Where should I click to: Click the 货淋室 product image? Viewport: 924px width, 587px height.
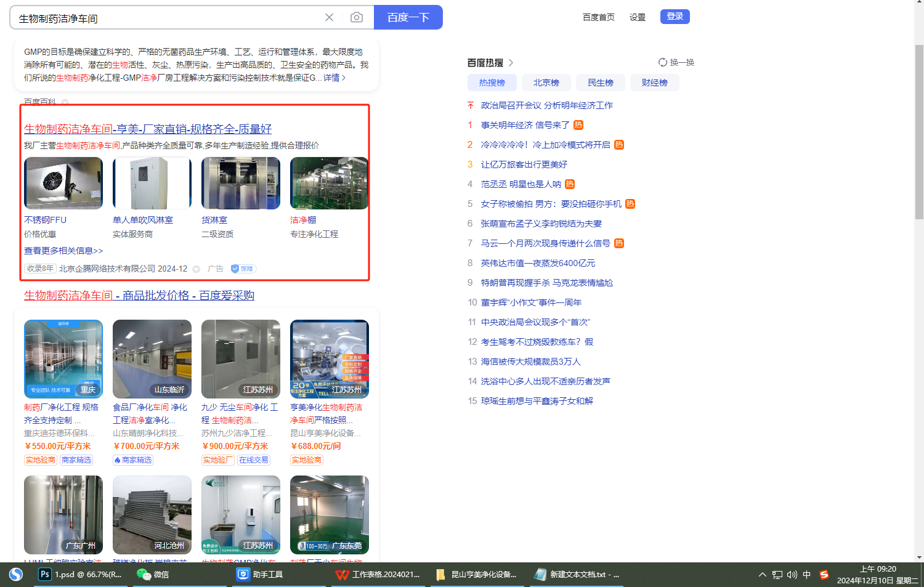coord(241,183)
